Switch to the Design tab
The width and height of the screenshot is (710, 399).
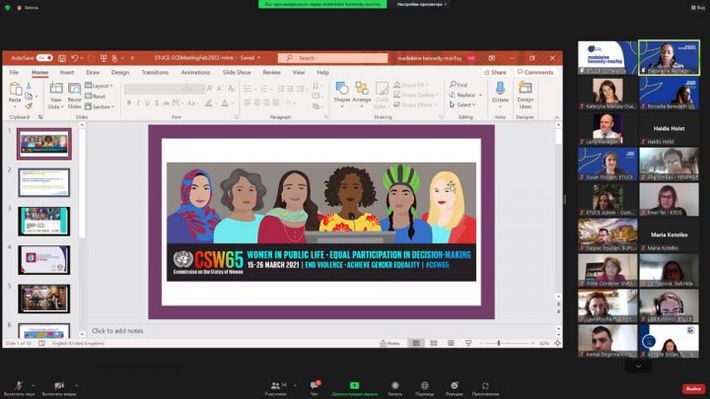click(x=120, y=72)
